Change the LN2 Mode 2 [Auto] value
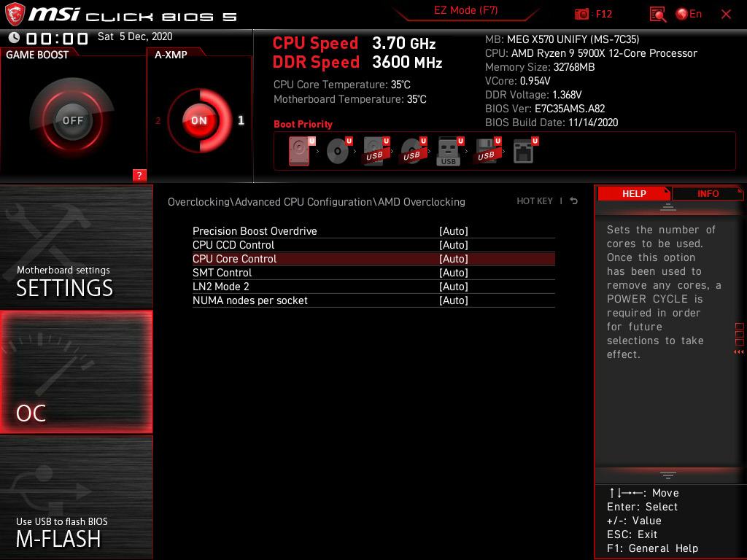 point(454,286)
